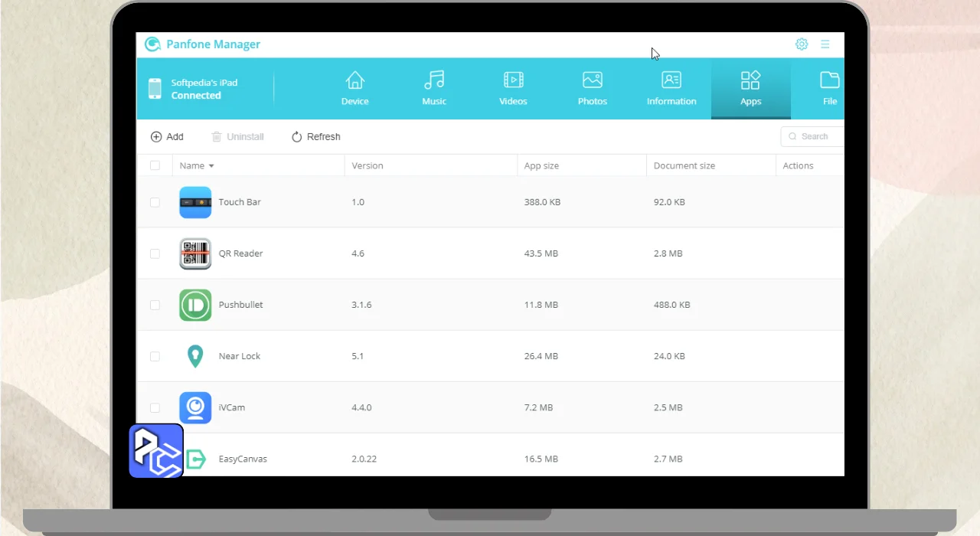The width and height of the screenshot is (980, 536).
Task: Click the Near Lock app icon
Action: tap(195, 356)
